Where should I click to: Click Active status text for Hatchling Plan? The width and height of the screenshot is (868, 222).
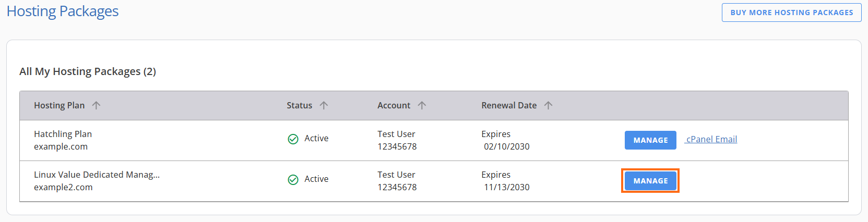316,138
